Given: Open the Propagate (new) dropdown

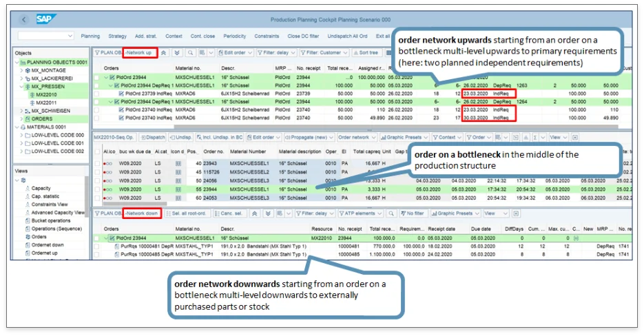Looking at the screenshot, I should tap(309, 137).
